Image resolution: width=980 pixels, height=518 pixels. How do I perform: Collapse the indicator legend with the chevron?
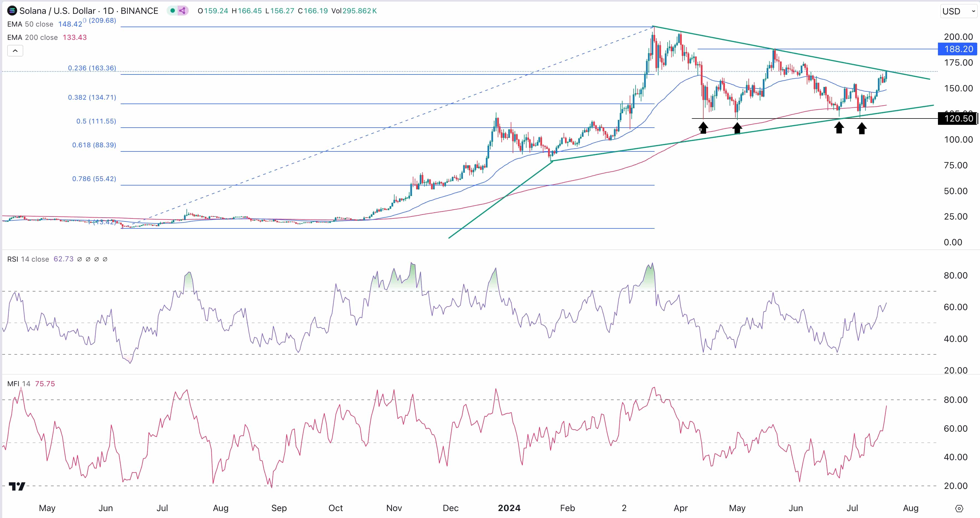[x=15, y=51]
